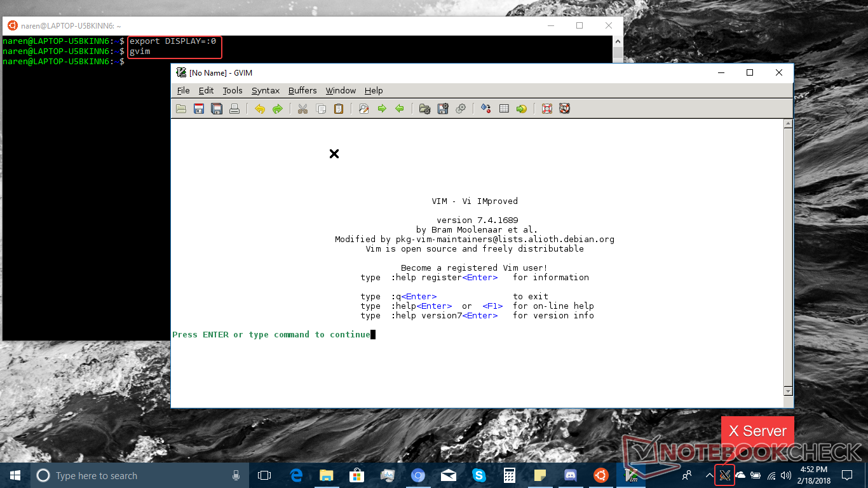Open the Calculator from the taskbar
868x488 pixels.
(x=509, y=475)
